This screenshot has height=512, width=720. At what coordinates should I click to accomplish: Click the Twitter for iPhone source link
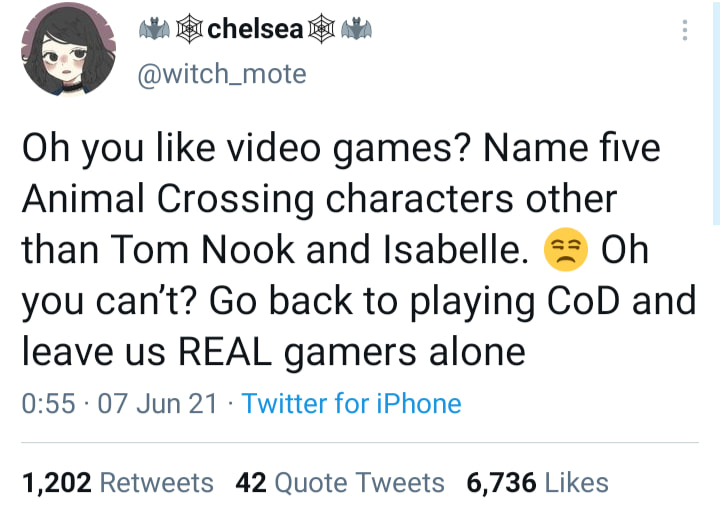pyautogui.click(x=351, y=403)
